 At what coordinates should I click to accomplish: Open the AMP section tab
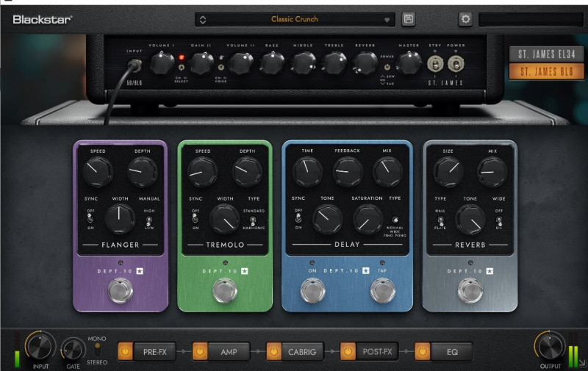(x=229, y=351)
